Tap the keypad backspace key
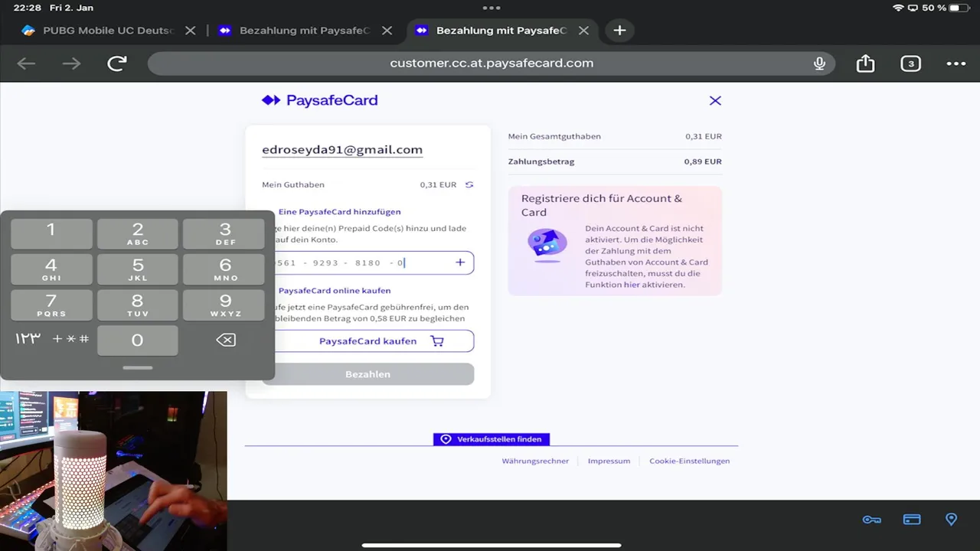 tap(226, 340)
